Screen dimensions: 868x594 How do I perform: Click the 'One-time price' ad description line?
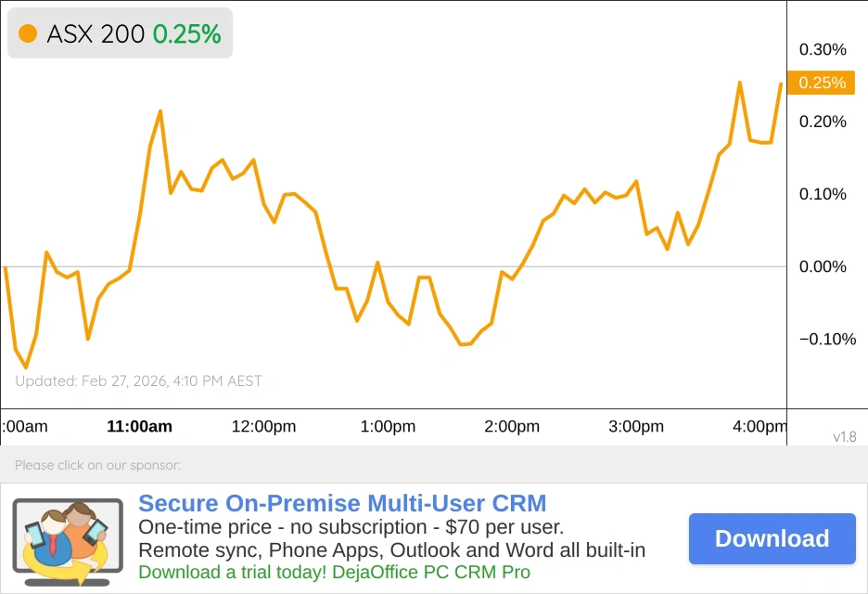pyautogui.click(x=351, y=527)
